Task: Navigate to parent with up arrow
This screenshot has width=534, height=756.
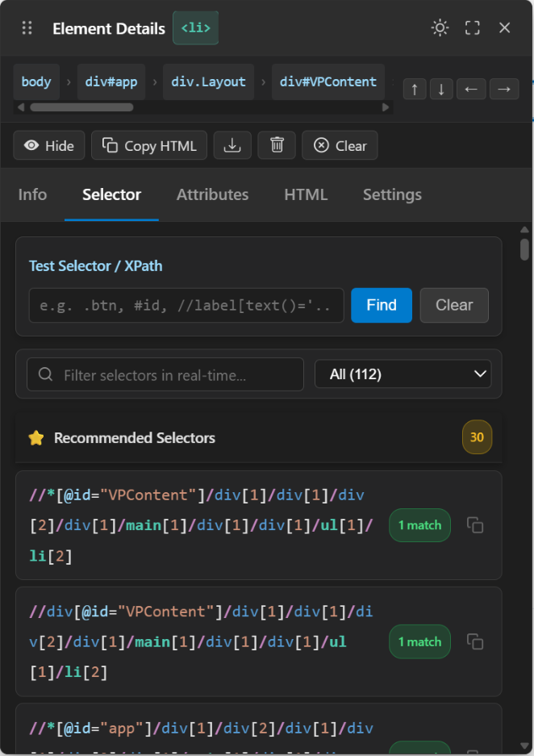Action: click(415, 90)
